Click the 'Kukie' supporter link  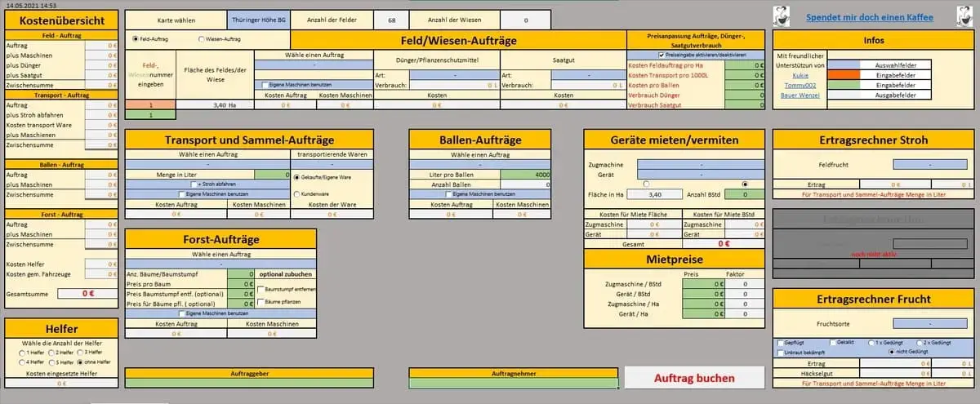(800, 75)
